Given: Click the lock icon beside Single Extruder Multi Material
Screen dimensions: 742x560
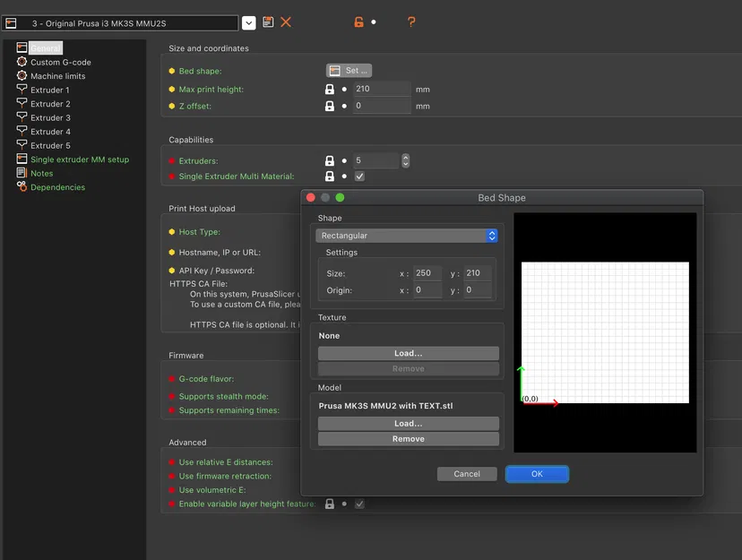Looking at the screenshot, I should tap(330, 177).
